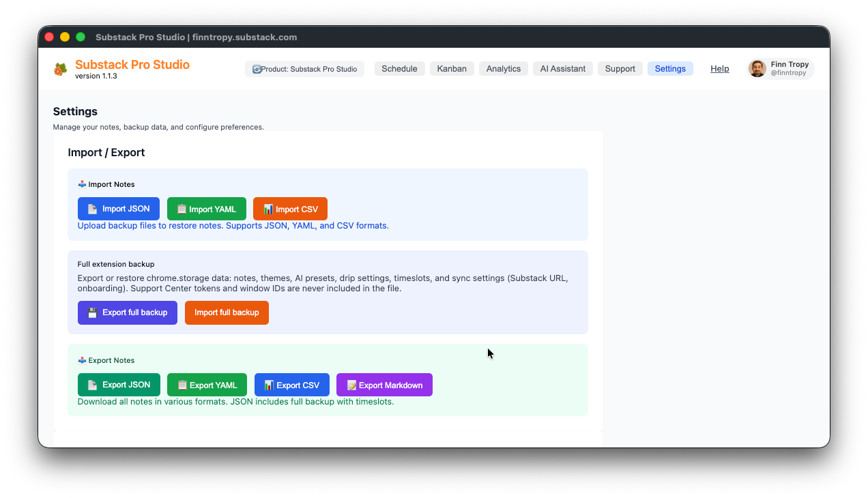Click the Export Markdown button
The height and width of the screenshot is (498, 868).
click(384, 385)
